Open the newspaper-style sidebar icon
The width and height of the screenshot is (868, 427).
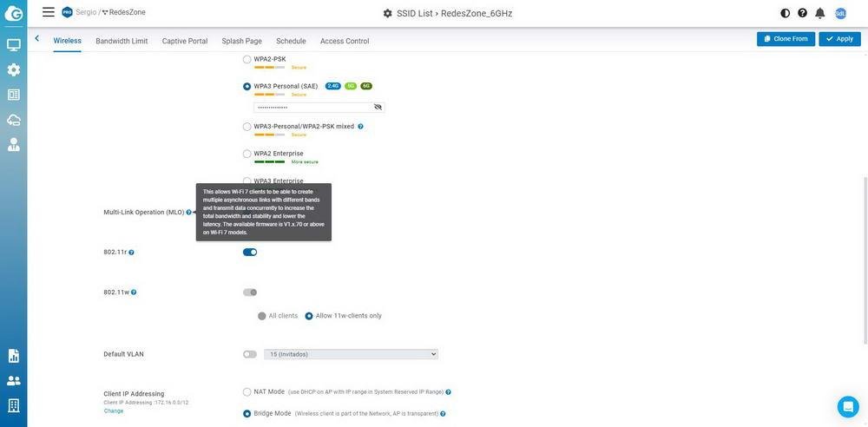coord(13,95)
